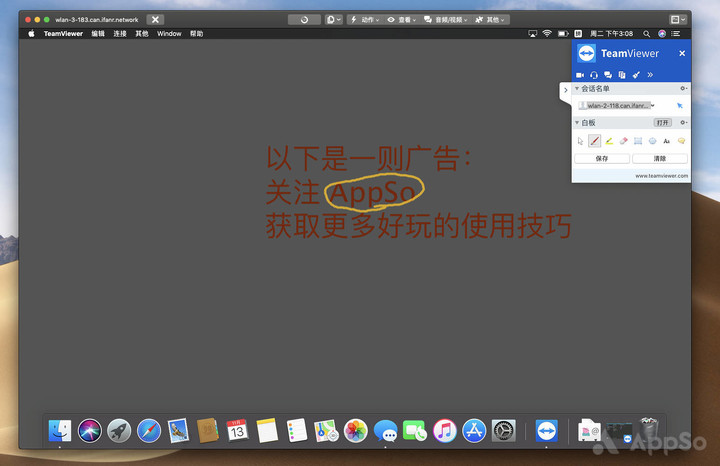Choose the eraser tool in whiteboard
720x466 pixels.
[x=623, y=141]
